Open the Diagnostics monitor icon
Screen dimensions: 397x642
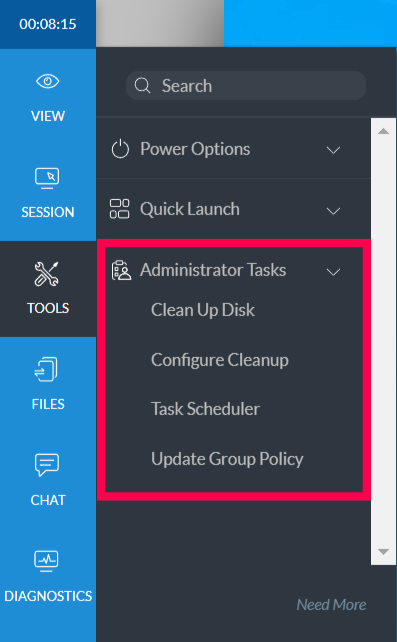click(x=46, y=561)
